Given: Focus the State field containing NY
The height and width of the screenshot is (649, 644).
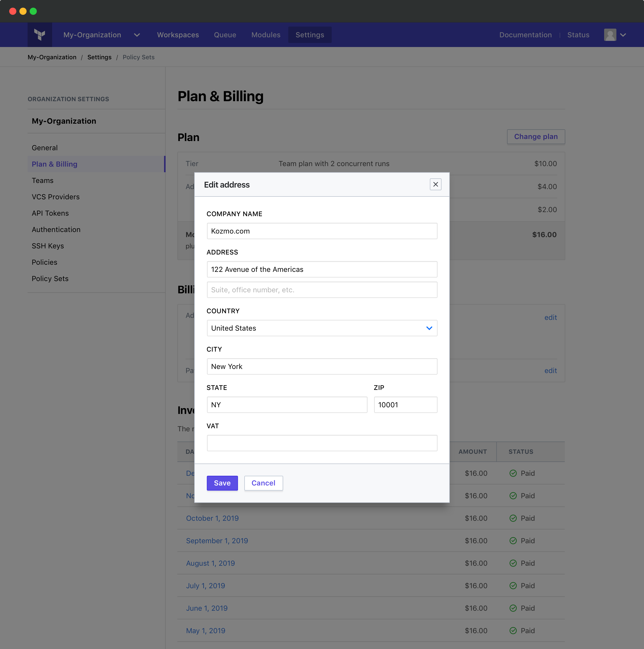Looking at the screenshot, I should tap(287, 405).
